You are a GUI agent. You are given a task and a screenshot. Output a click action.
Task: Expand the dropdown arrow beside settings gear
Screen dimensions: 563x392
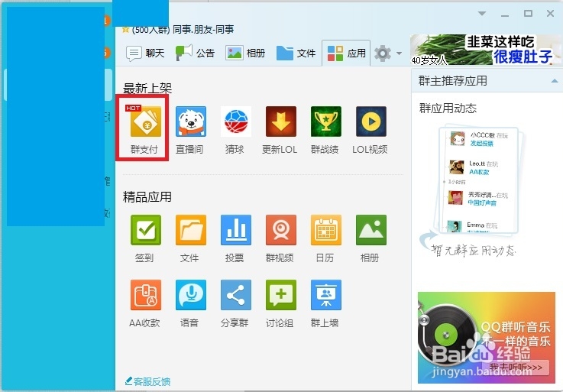coord(399,53)
